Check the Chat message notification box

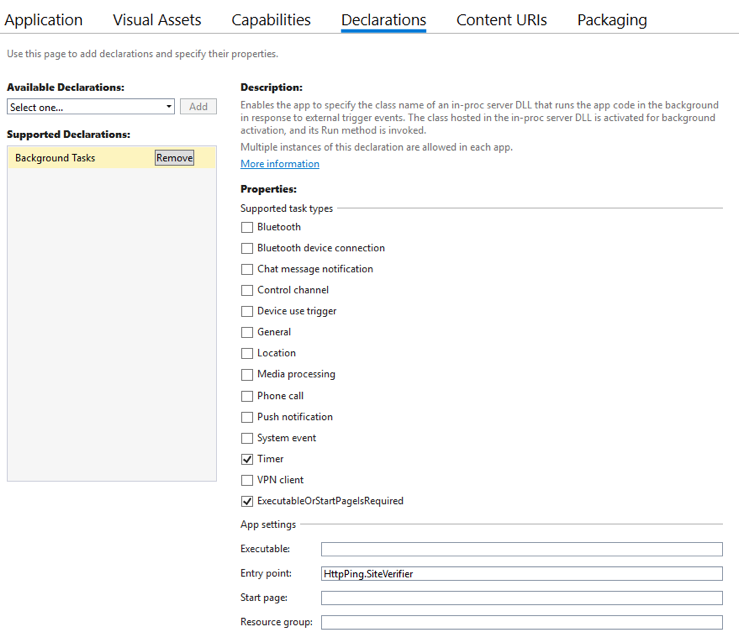click(x=247, y=269)
